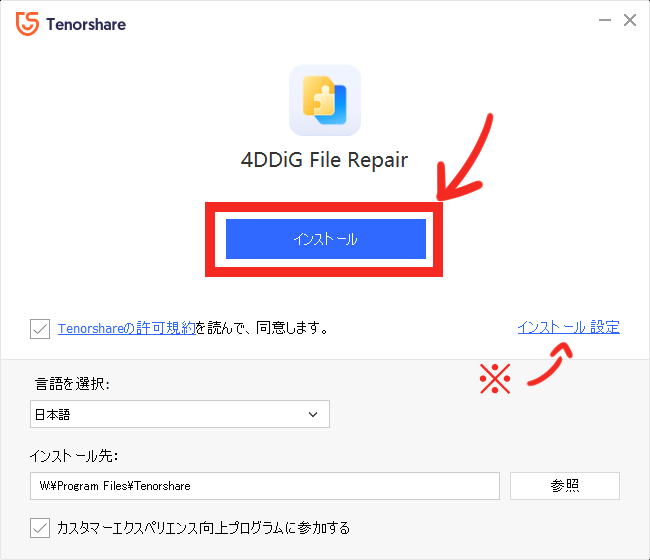Click the Tenorshare logo icon

pos(27,24)
